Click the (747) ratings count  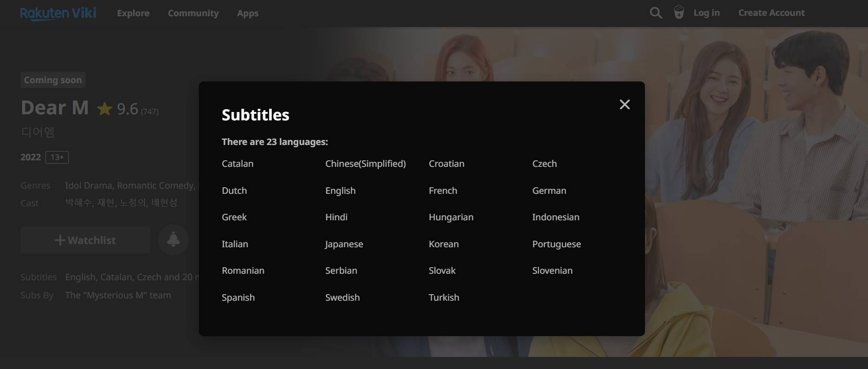pyautogui.click(x=150, y=112)
